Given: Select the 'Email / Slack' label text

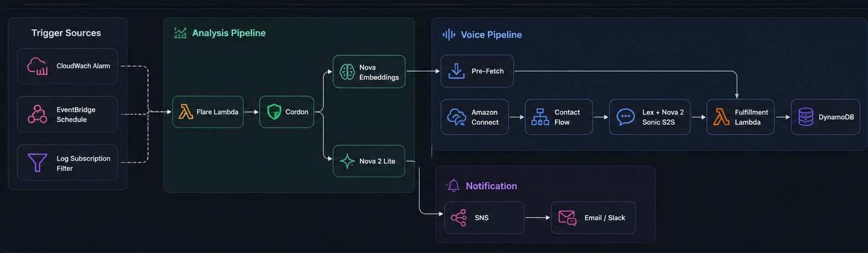Looking at the screenshot, I should [605, 218].
